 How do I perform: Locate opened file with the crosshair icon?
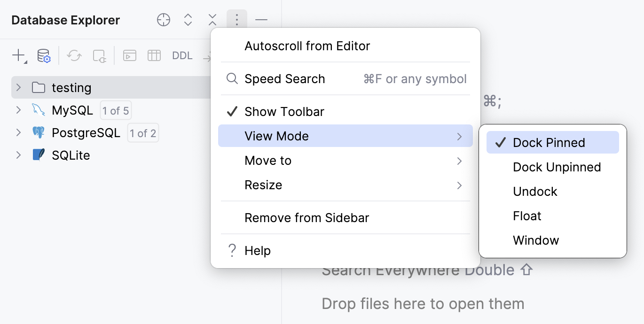(163, 20)
